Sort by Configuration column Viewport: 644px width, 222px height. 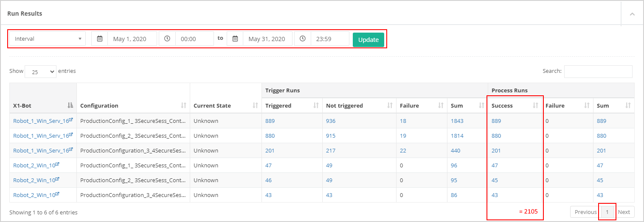(x=133, y=105)
